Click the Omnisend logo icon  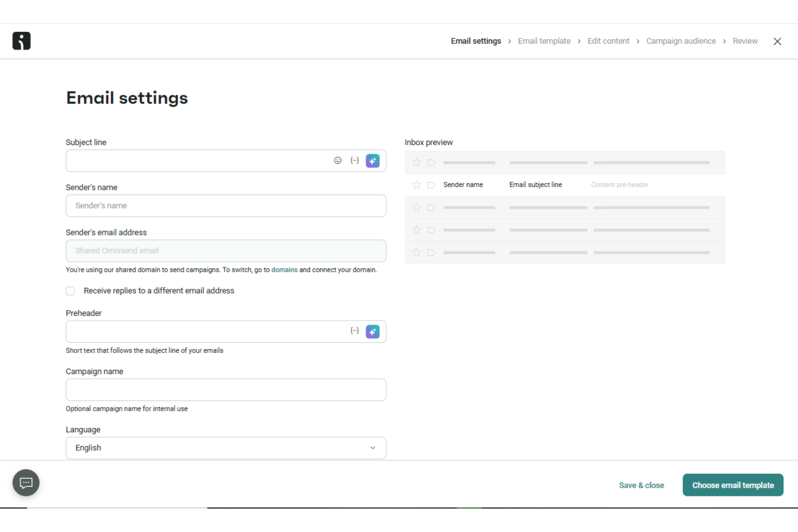[x=22, y=41]
